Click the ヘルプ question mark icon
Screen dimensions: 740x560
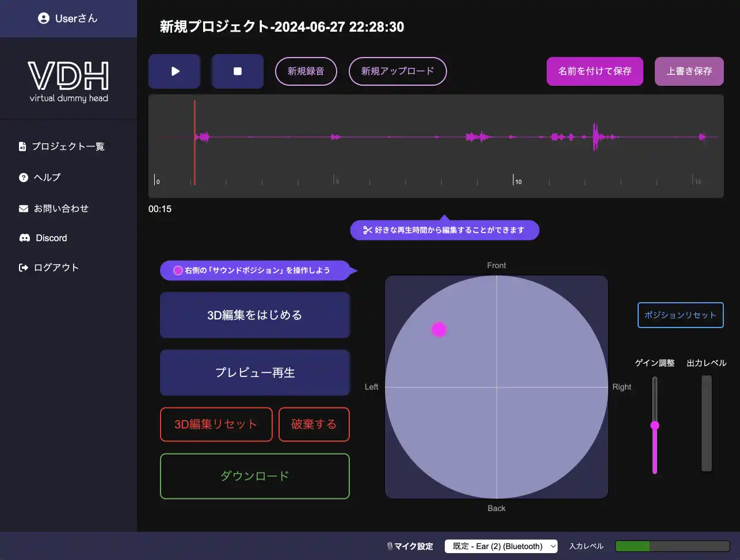coord(23,177)
